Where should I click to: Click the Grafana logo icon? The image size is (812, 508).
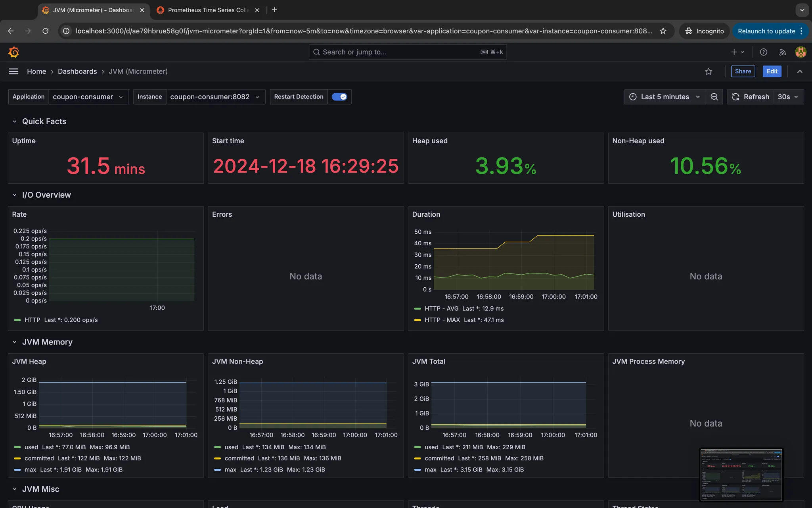[x=13, y=52]
